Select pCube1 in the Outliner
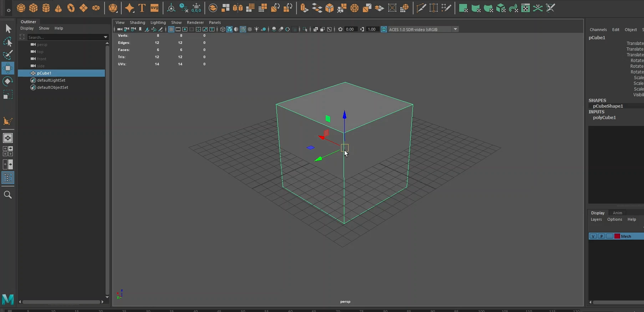Image resolution: width=644 pixels, height=312 pixels. 44,73
